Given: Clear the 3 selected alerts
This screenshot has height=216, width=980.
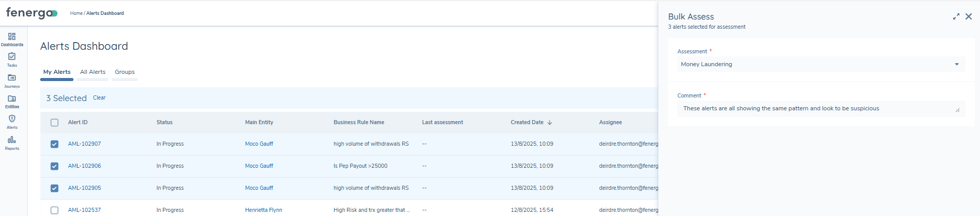Looking at the screenshot, I should (x=99, y=98).
